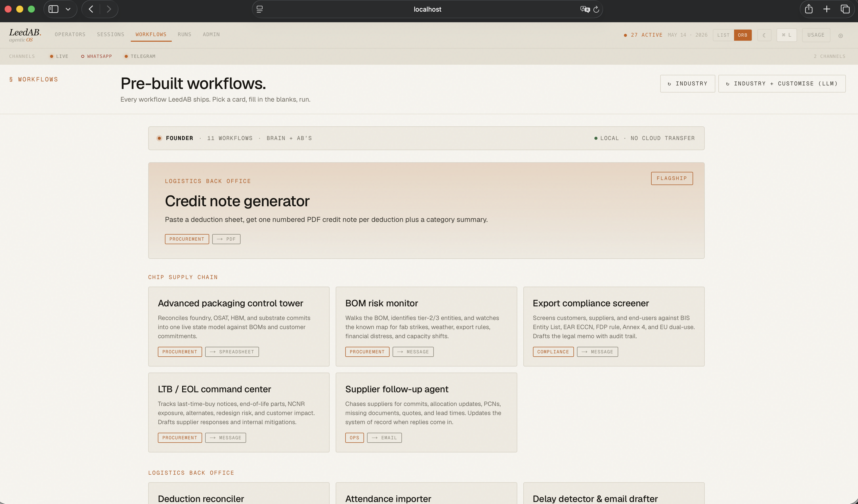Image resolution: width=858 pixels, height=504 pixels.
Task: Open Delay detector & email drafter card
Action: (x=614, y=493)
